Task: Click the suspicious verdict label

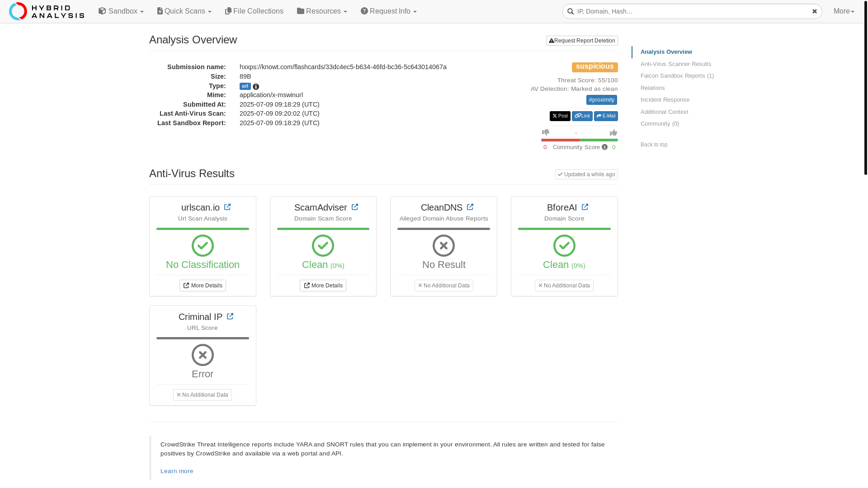Action: 595,67
